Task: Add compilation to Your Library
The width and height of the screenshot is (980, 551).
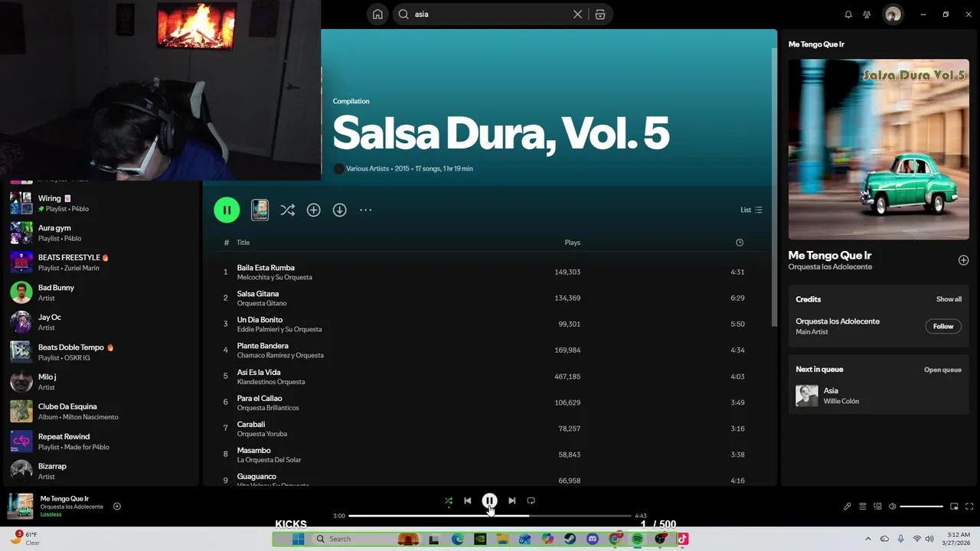Action: (x=314, y=210)
